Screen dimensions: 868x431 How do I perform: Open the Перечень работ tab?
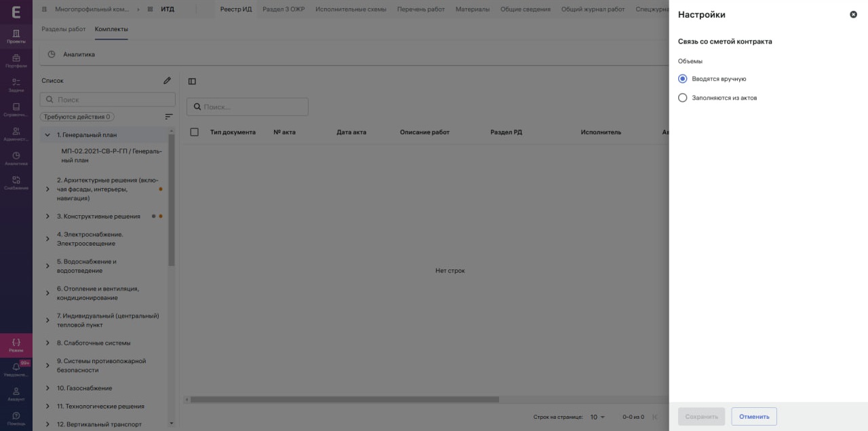[x=421, y=10]
